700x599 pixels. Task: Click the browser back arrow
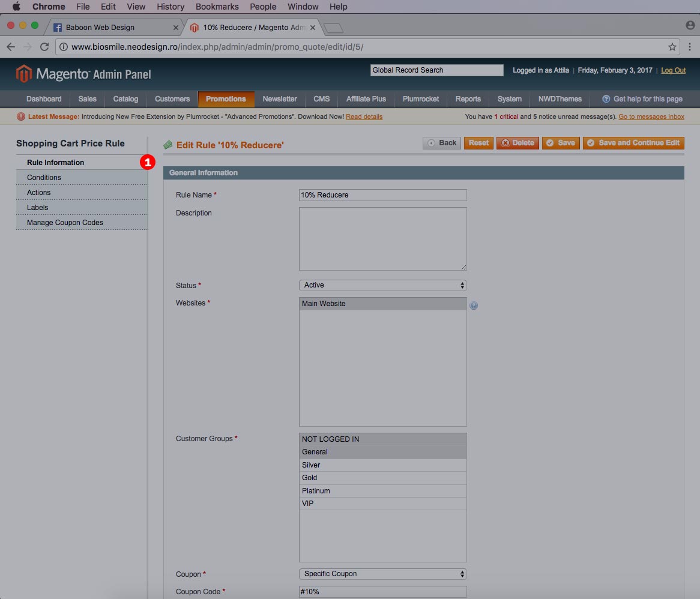click(x=11, y=47)
